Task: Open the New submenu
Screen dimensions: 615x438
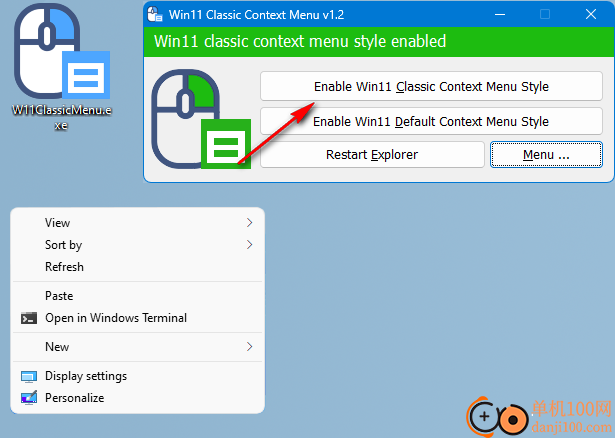Action: 137,347
